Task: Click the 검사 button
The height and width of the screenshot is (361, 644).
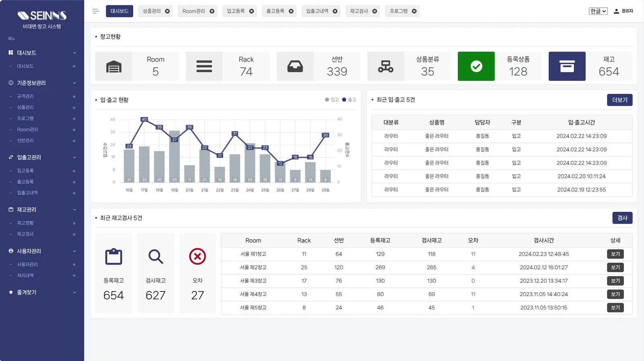Action: (623, 218)
